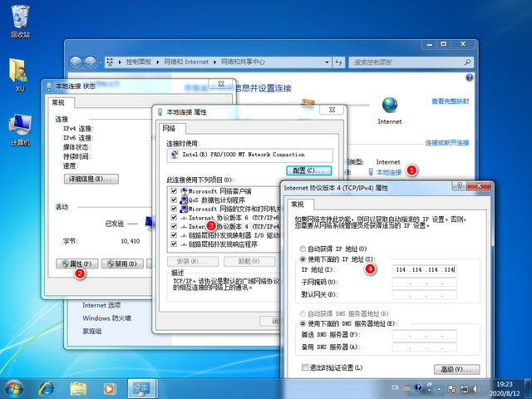Toggle the Microsoft network client checkbox
This screenshot has height=399, width=532.
(174, 191)
